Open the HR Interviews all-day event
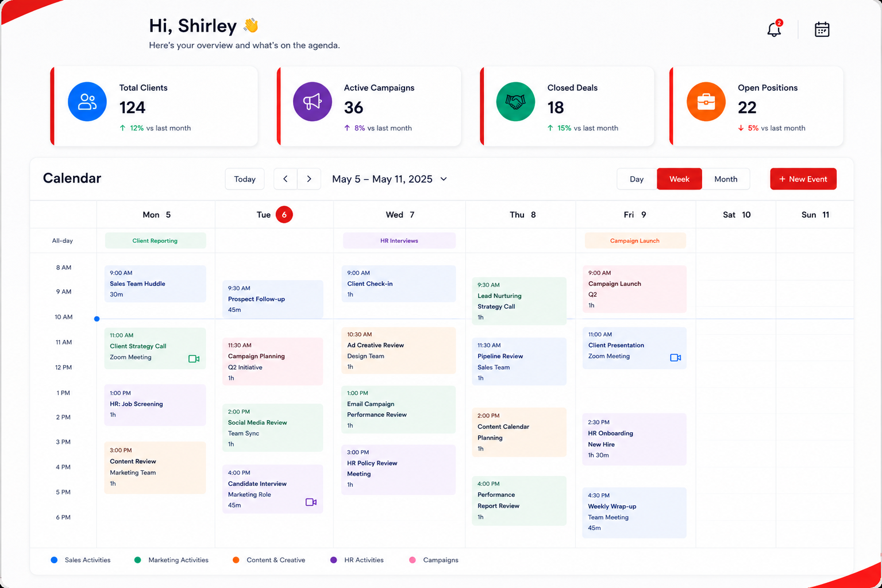Screen dimensions: 882x588 (x=399, y=241)
